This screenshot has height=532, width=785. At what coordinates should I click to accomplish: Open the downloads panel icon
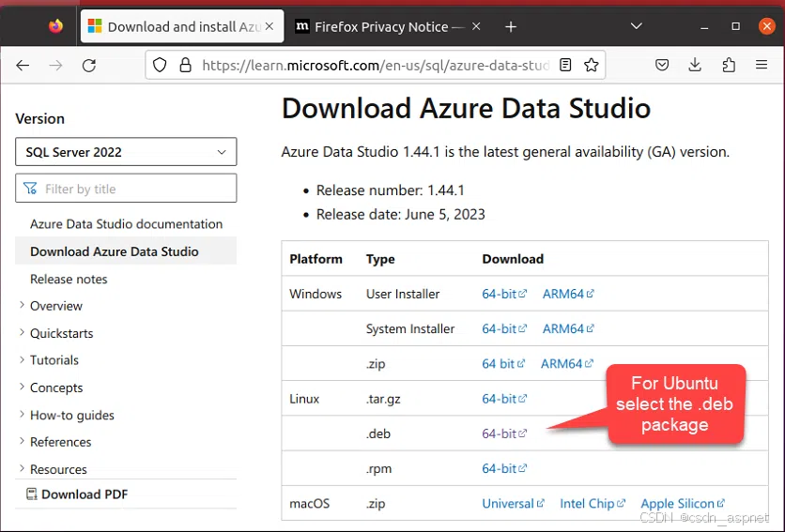[695, 65]
